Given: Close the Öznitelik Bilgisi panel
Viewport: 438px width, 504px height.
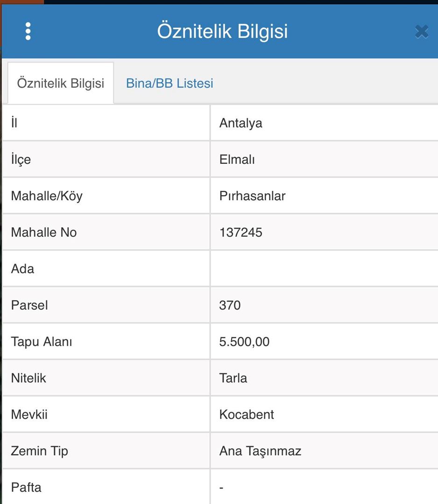Looking at the screenshot, I should [x=421, y=32].
